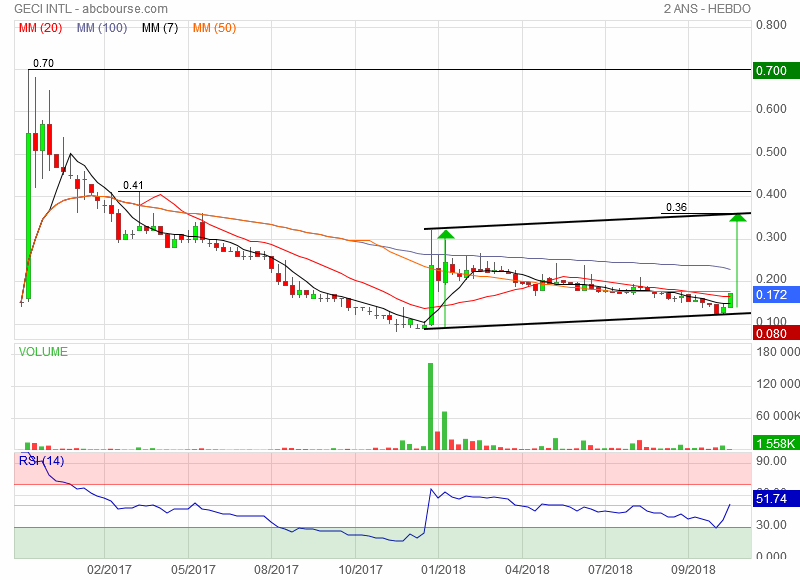Viewport: 800px width, 580px height.
Task: Select the 0.500 price axis label
Action: click(771, 152)
